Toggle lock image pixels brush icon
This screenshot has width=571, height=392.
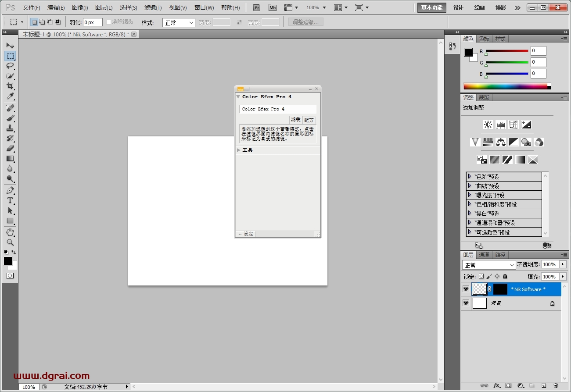click(489, 277)
